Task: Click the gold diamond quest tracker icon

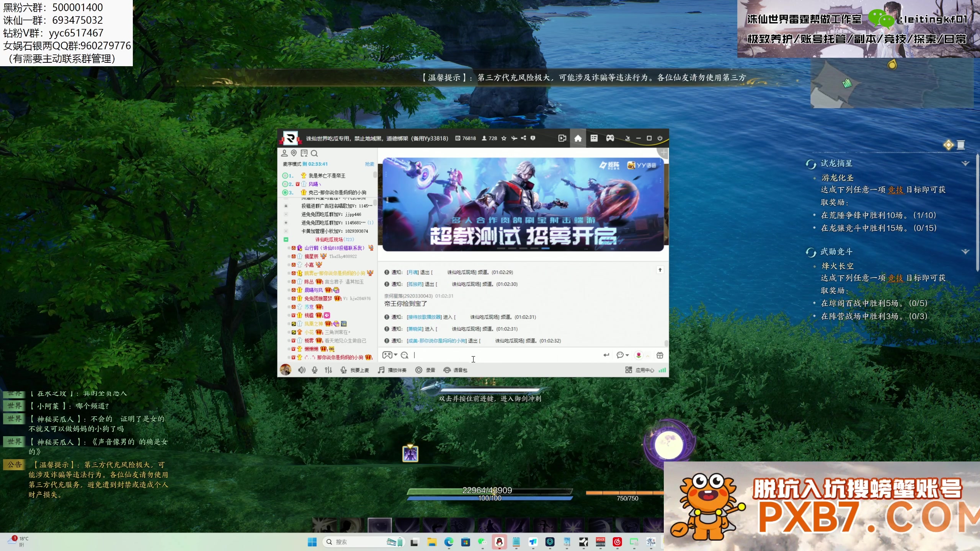Action: (948, 145)
